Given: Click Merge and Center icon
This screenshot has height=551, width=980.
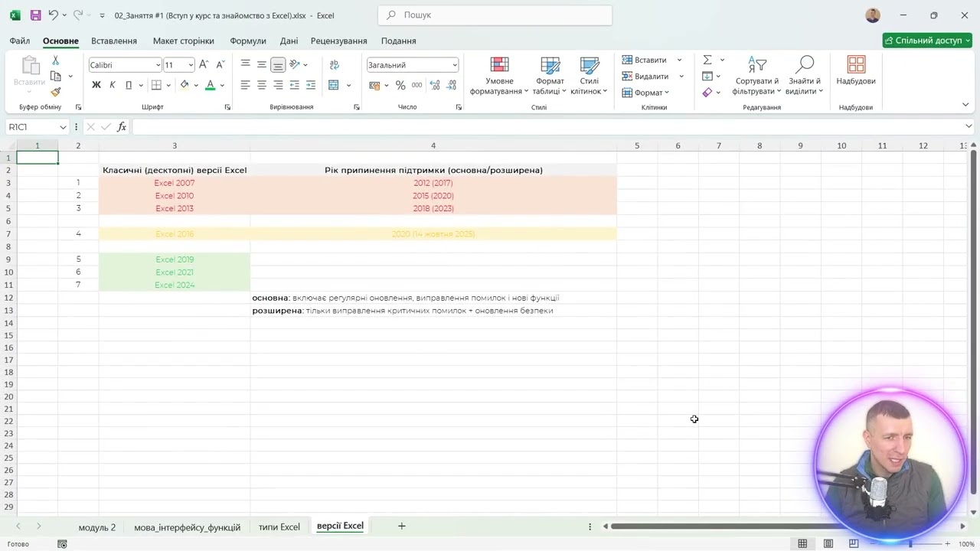Looking at the screenshot, I should (x=334, y=85).
